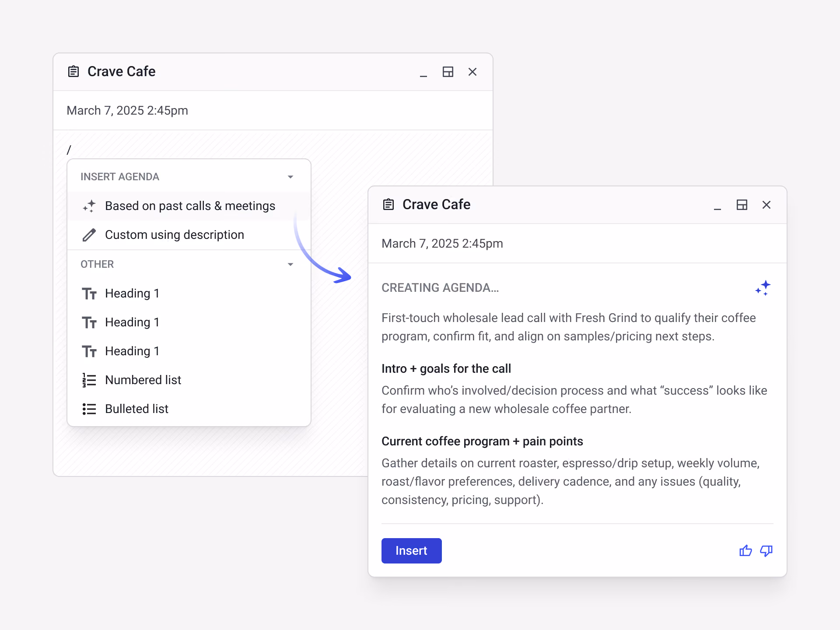
Task: Click the bulleted list icon
Action: (x=89, y=409)
